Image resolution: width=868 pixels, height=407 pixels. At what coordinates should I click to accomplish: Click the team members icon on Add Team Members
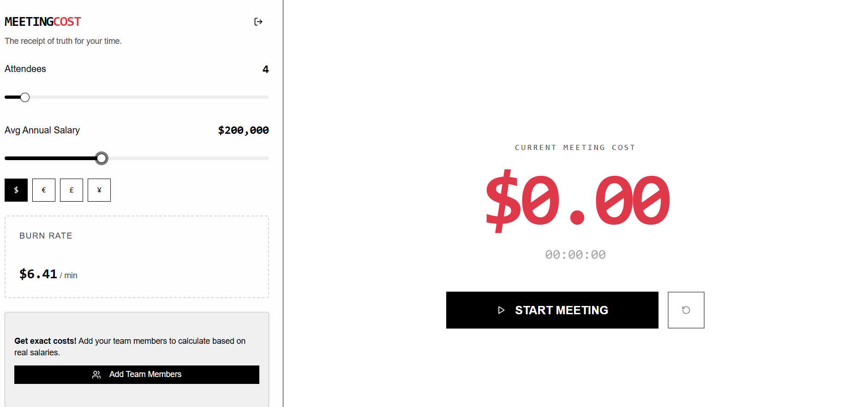tap(96, 374)
